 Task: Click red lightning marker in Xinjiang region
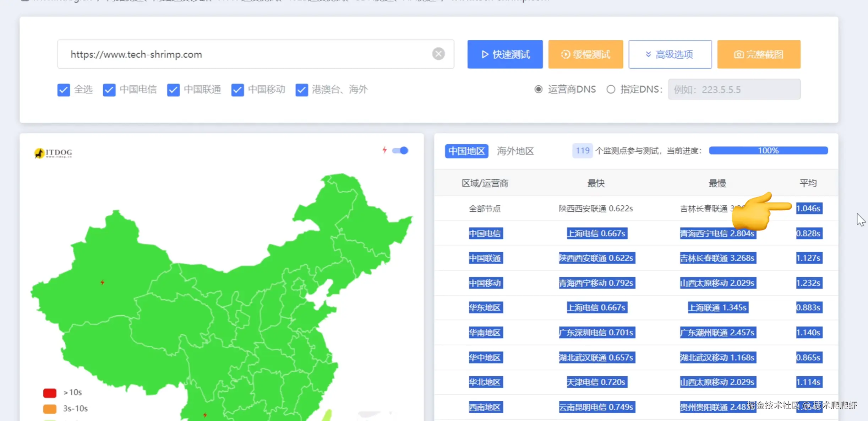pos(102,282)
